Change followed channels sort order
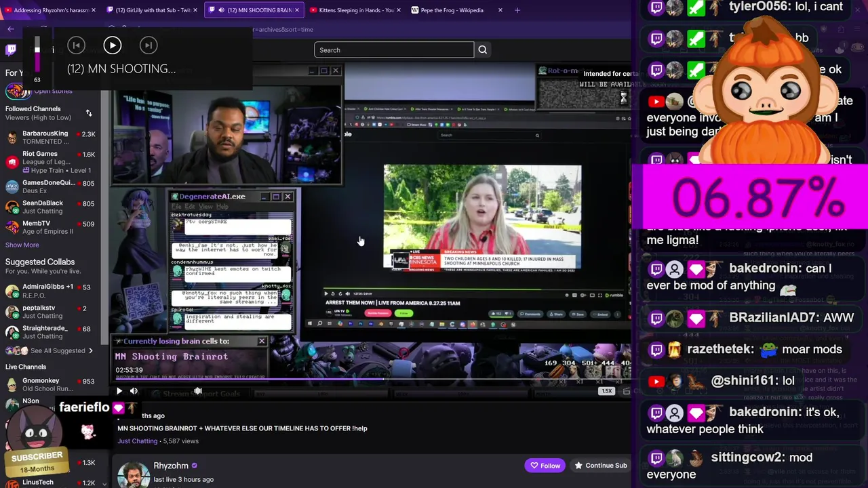This screenshot has height=488, width=868. pyautogui.click(x=89, y=113)
